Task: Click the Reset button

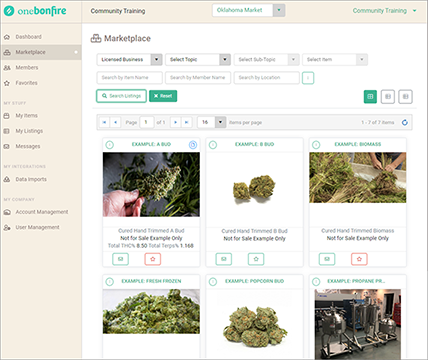Action: (x=163, y=96)
